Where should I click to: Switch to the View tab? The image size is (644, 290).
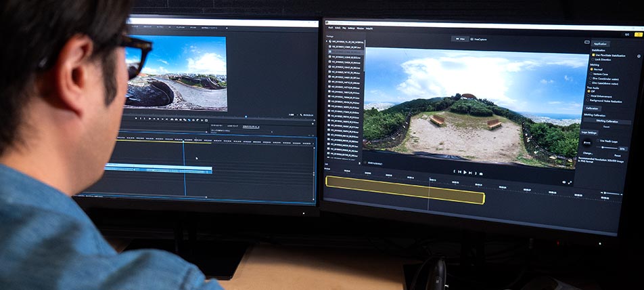[461, 39]
